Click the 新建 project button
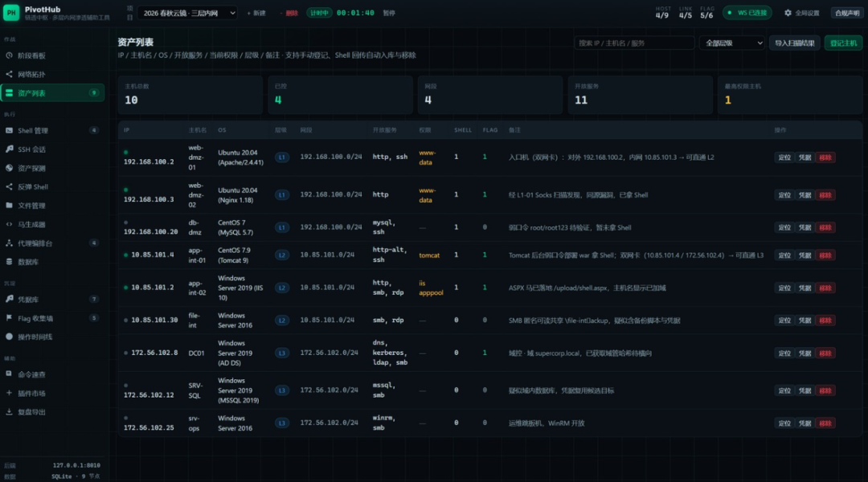Image resolution: width=868 pixels, height=482 pixels. 256,14
